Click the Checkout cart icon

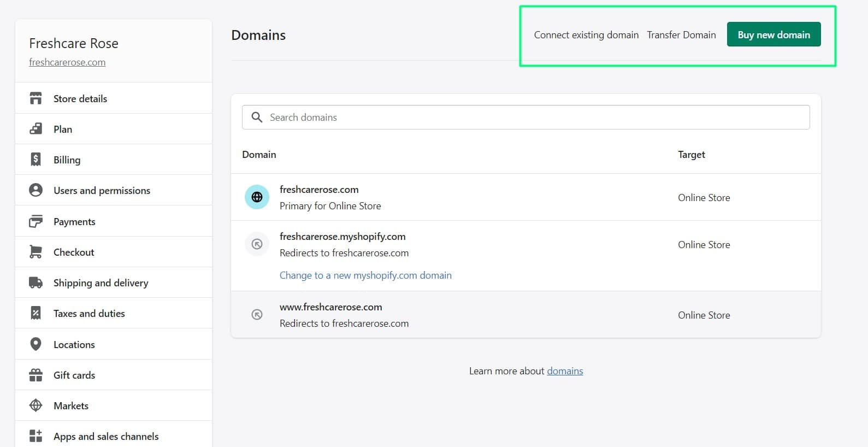click(36, 252)
